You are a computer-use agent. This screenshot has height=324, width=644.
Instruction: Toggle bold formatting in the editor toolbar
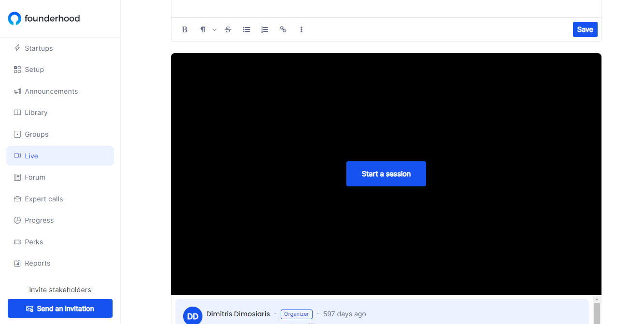[185, 29]
